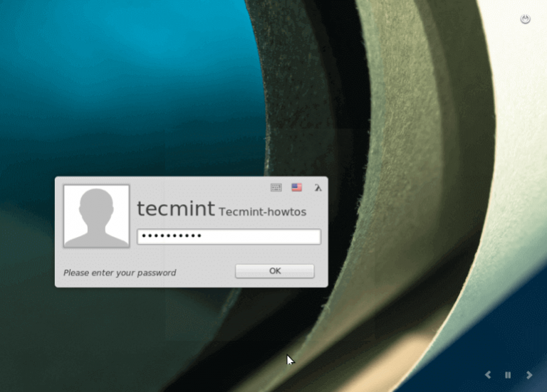Click the tecmint username text
Viewport: 547px width, 392px height.
pyautogui.click(x=175, y=208)
